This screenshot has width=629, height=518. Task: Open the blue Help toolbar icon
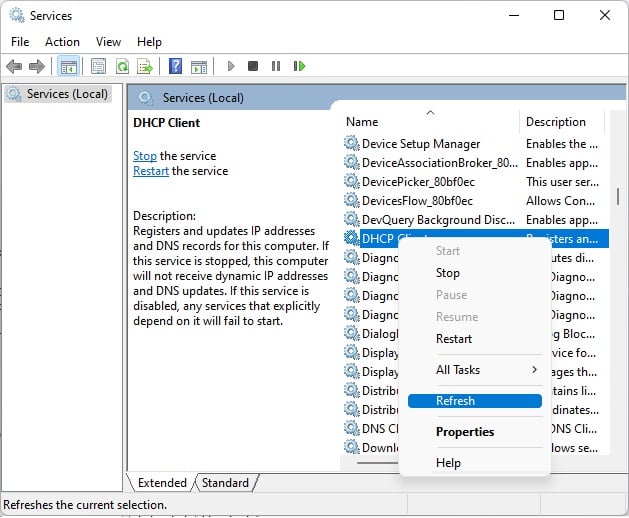(x=175, y=66)
